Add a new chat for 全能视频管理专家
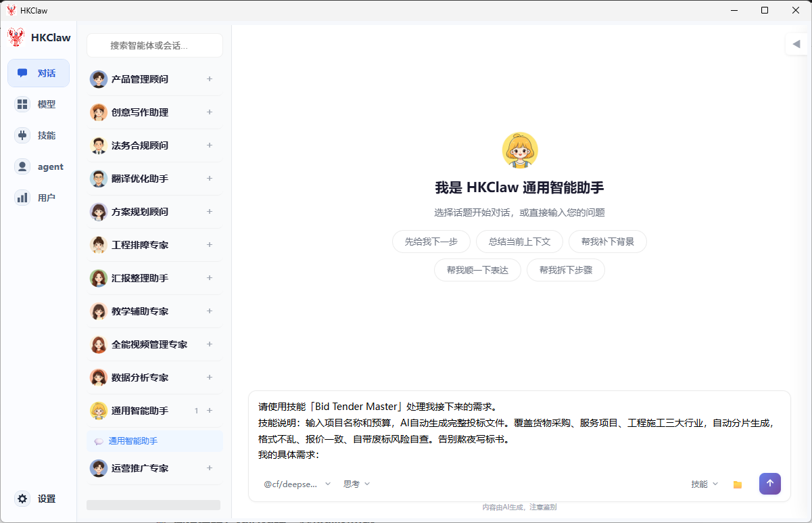 (210, 344)
